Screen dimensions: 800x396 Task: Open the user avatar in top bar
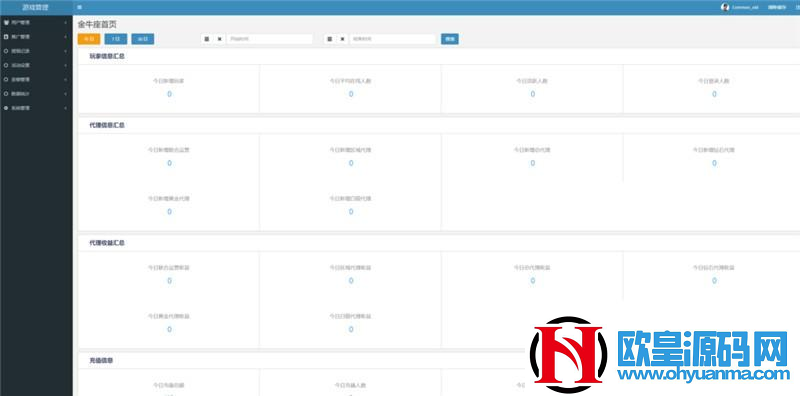tap(725, 7)
